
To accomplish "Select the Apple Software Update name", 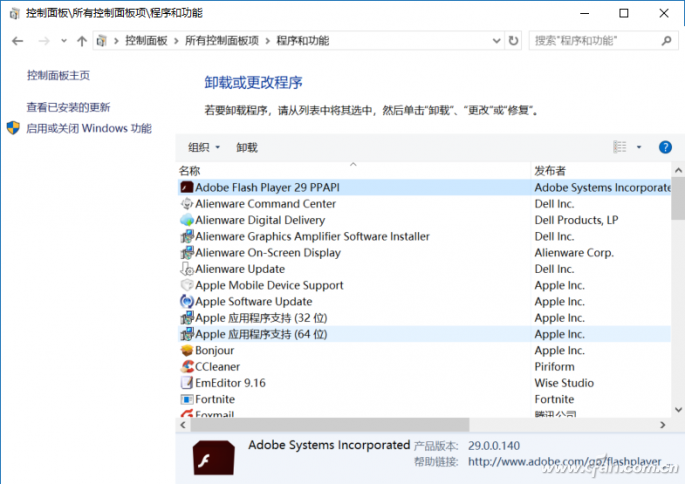I will [253, 301].
